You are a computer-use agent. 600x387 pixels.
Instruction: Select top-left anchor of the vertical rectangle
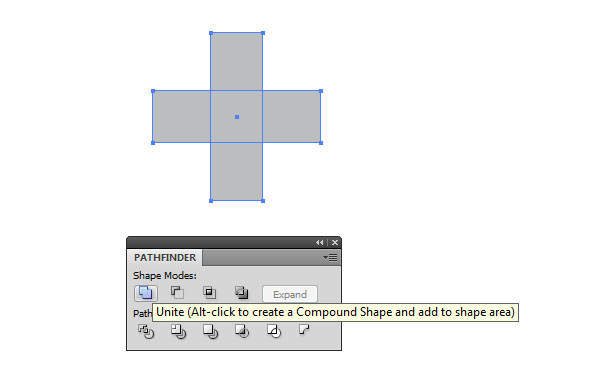[x=211, y=33]
